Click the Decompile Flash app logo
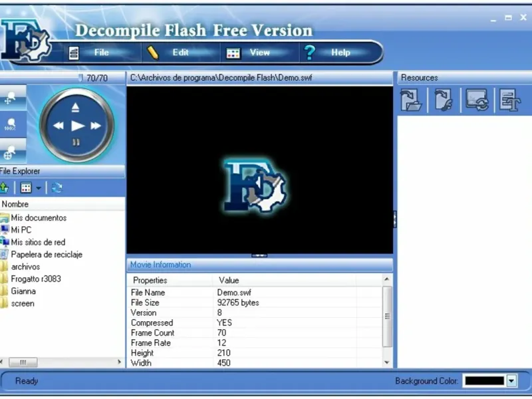 [x=25, y=41]
